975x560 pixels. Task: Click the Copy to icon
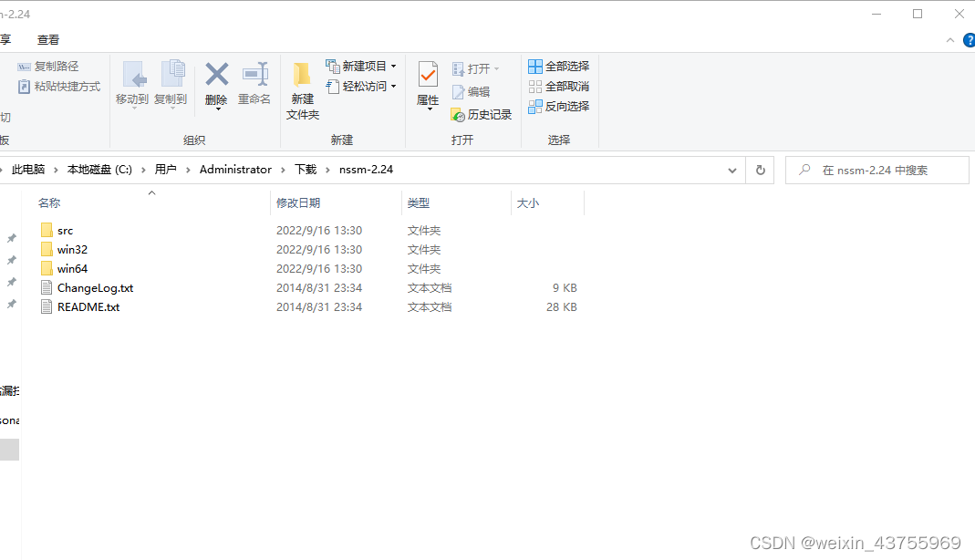click(x=172, y=74)
